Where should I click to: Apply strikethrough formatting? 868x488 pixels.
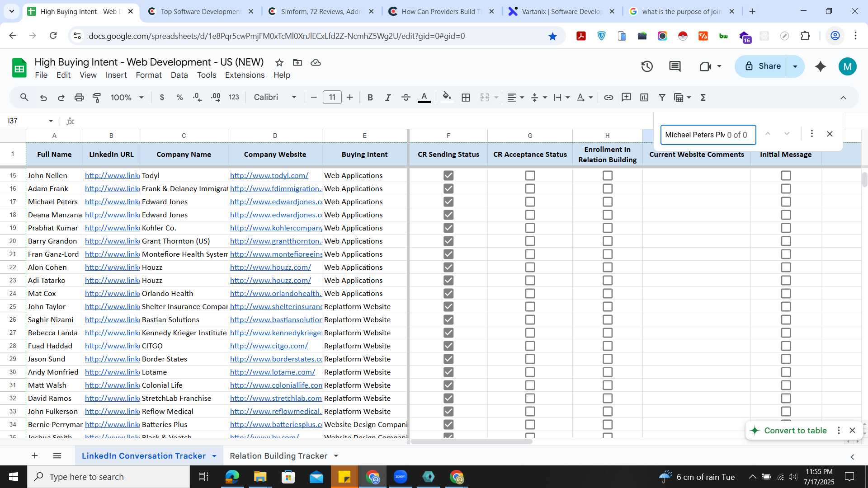[x=406, y=98]
